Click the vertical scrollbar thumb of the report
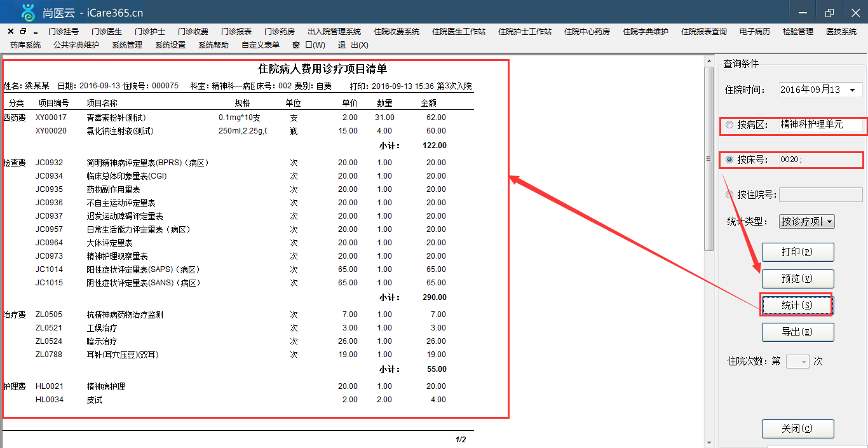This screenshot has width=868, height=448. click(709, 159)
